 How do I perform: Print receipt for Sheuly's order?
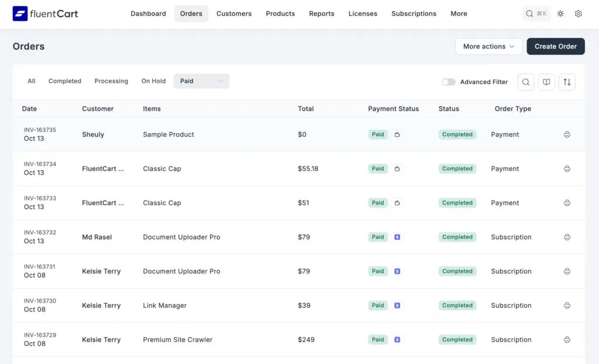pyautogui.click(x=567, y=134)
